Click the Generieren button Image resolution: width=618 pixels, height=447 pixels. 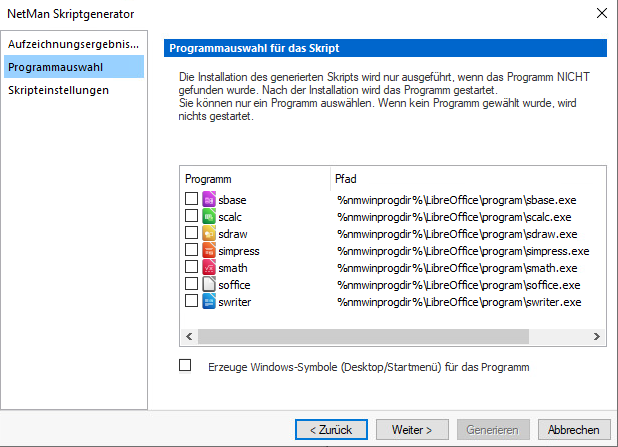click(493, 429)
